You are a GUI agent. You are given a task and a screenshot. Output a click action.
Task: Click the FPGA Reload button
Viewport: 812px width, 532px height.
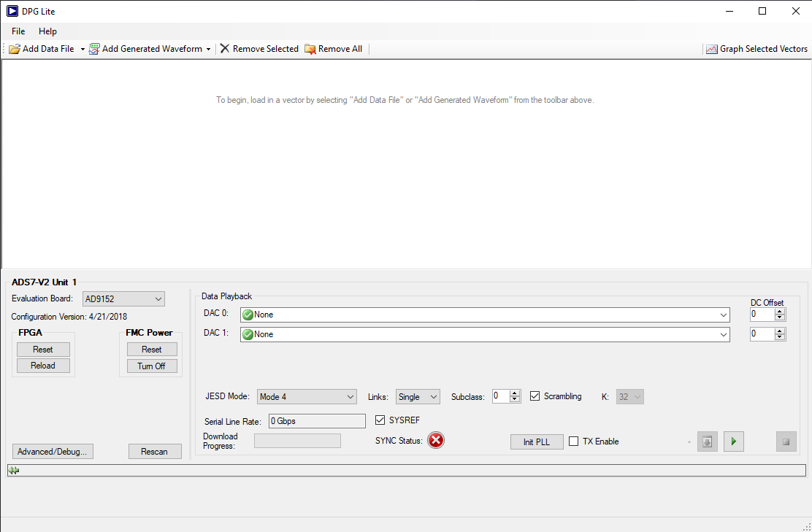(x=43, y=366)
